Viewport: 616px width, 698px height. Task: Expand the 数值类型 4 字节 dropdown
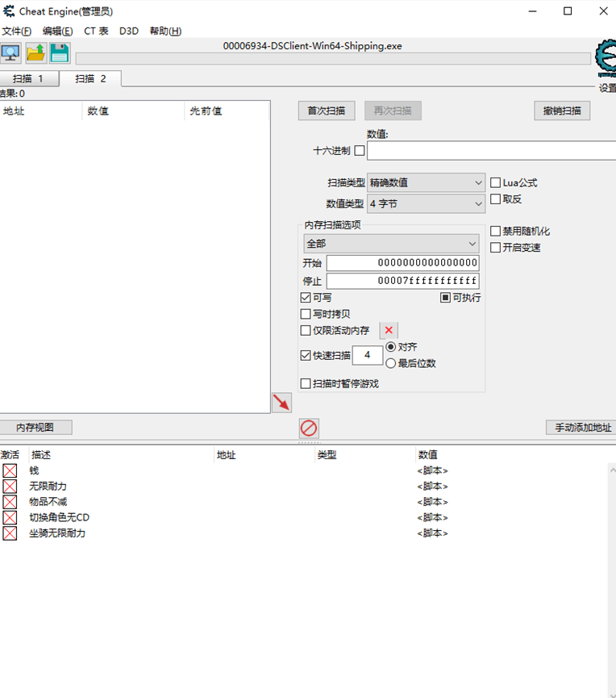pyautogui.click(x=426, y=204)
